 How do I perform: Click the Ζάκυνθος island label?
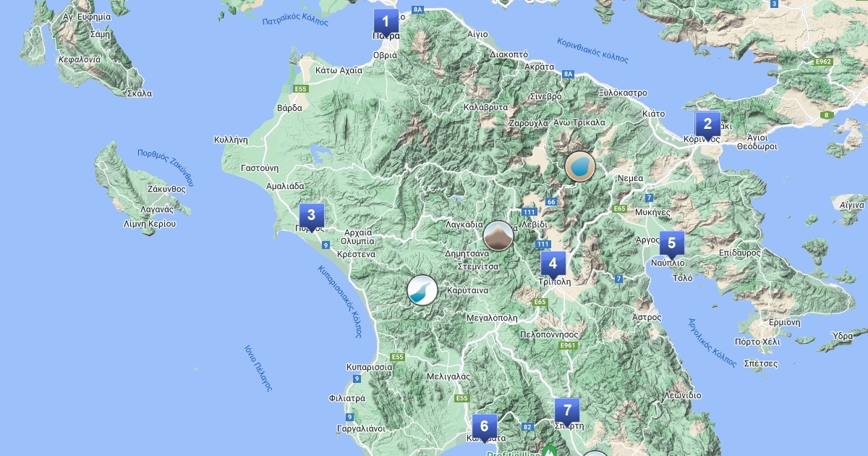pyautogui.click(x=166, y=188)
